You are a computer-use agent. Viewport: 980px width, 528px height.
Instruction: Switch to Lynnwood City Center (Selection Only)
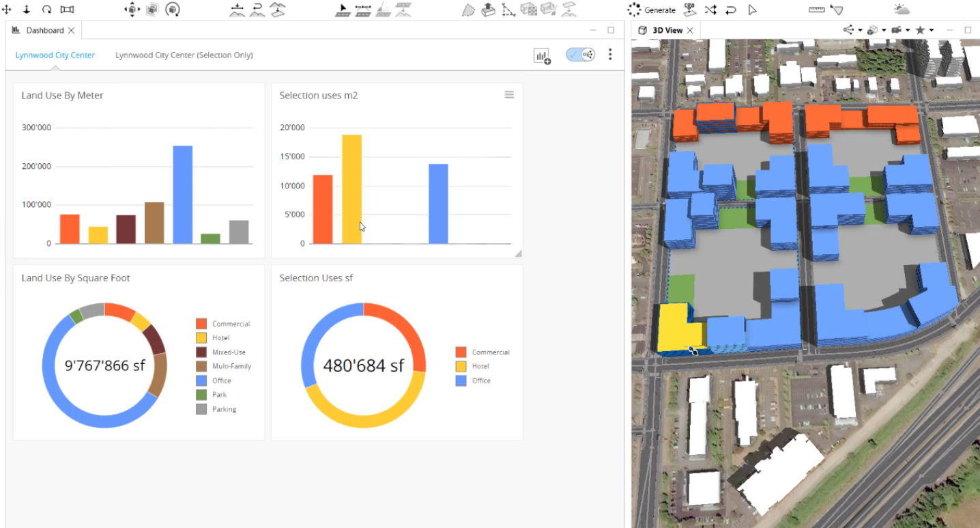point(184,55)
